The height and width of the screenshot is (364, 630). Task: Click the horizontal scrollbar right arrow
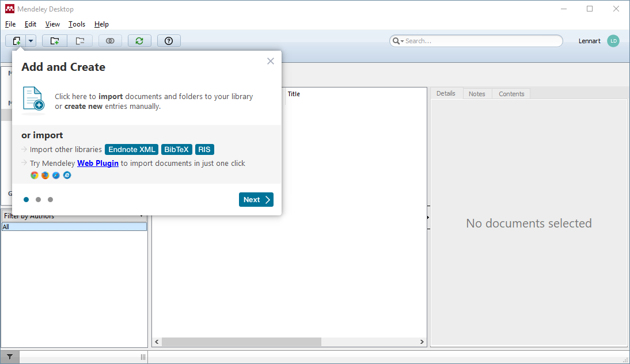click(422, 342)
